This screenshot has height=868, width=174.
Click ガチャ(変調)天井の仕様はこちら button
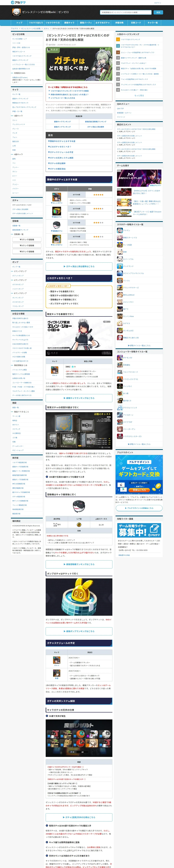tap(79, 818)
